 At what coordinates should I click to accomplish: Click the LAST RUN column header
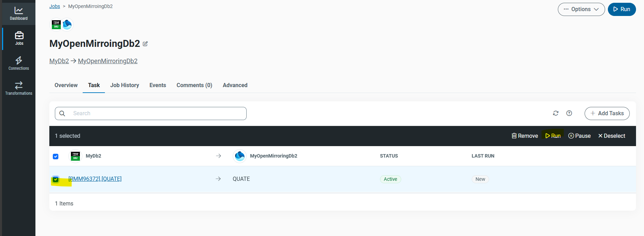click(483, 156)
